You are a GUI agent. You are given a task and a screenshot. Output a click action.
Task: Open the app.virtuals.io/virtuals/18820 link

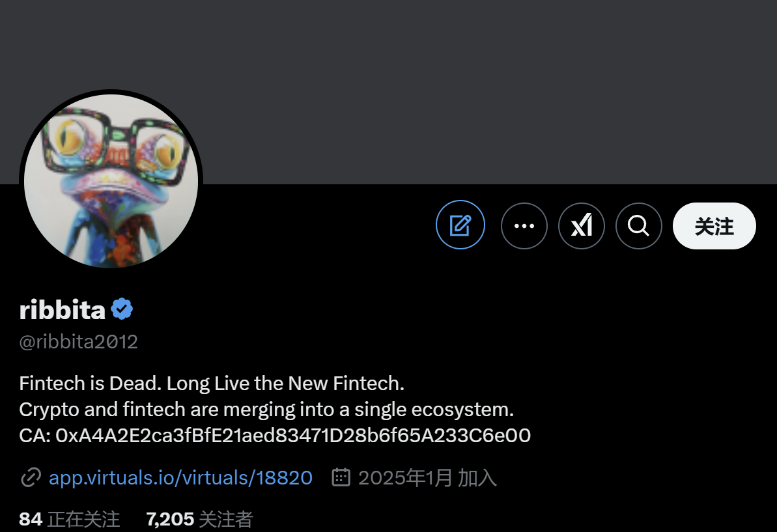[180, 478]
